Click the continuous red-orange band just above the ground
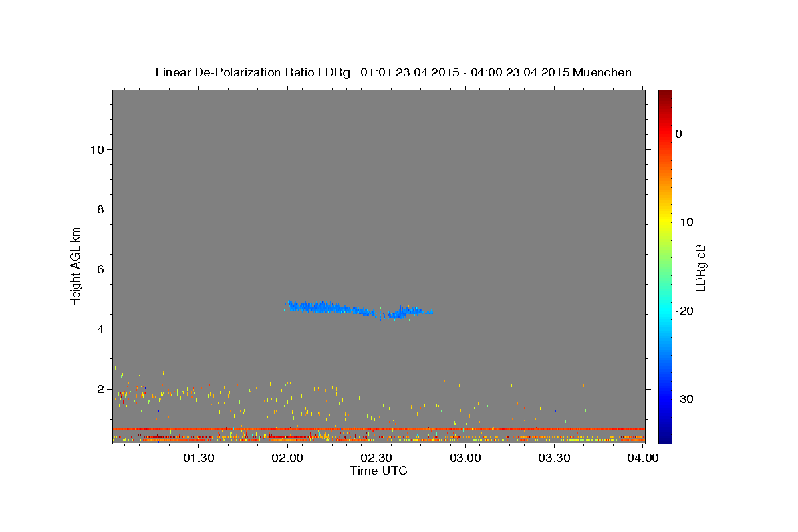 [x=378, y=429]
